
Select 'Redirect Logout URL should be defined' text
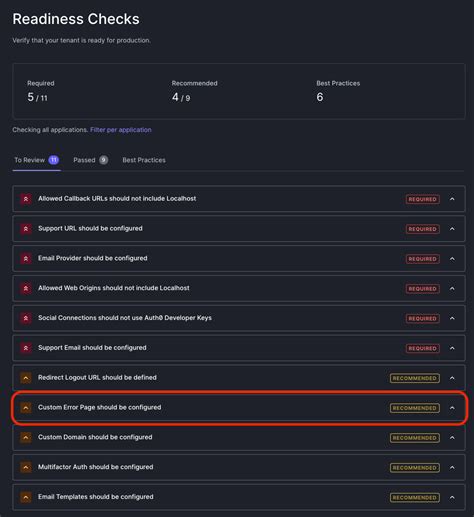(97, 378)
